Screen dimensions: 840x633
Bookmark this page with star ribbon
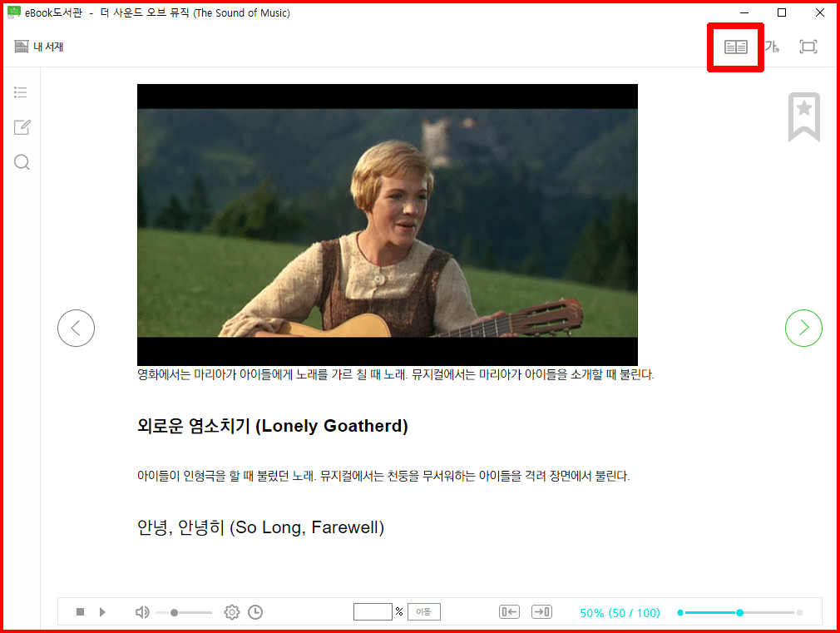pos(803,116)
